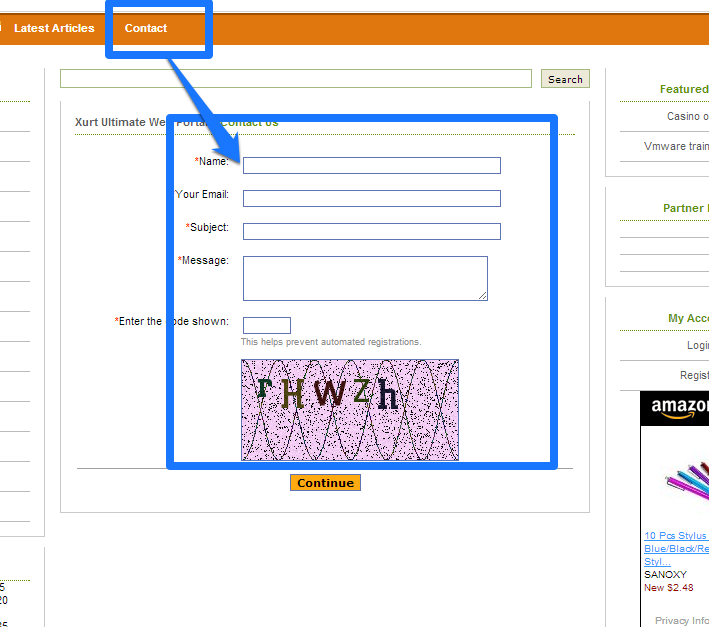Focus the site search text box
The image size is (709, 627).
[295, 79]
